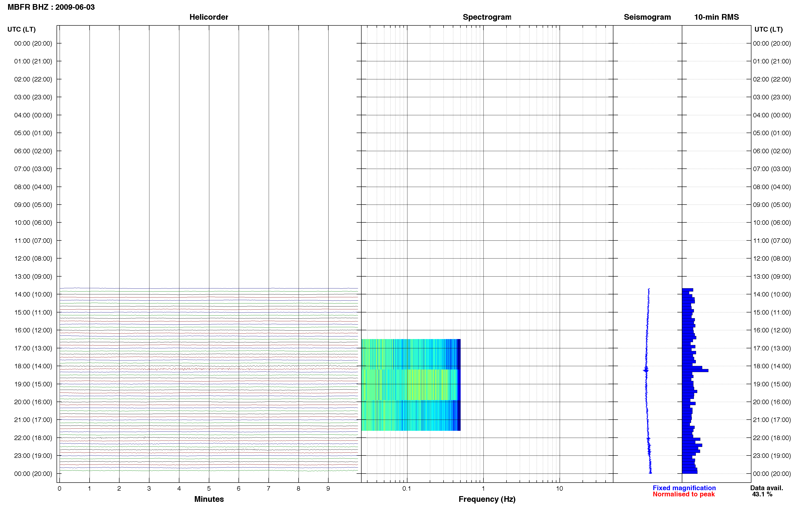Click left time label '18:00 (14:00)'
This screenshot has height=508, width=812.
(x=33, y=366)
